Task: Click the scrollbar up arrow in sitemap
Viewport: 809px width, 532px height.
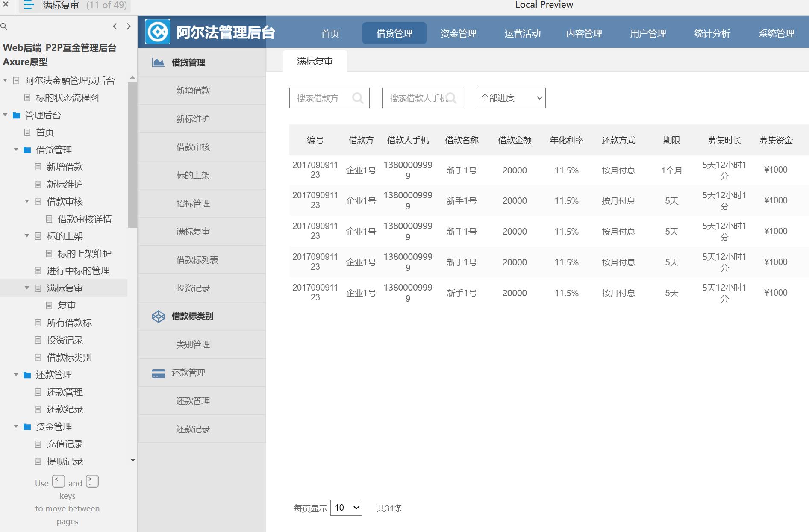Action: [x=132, y=78]
